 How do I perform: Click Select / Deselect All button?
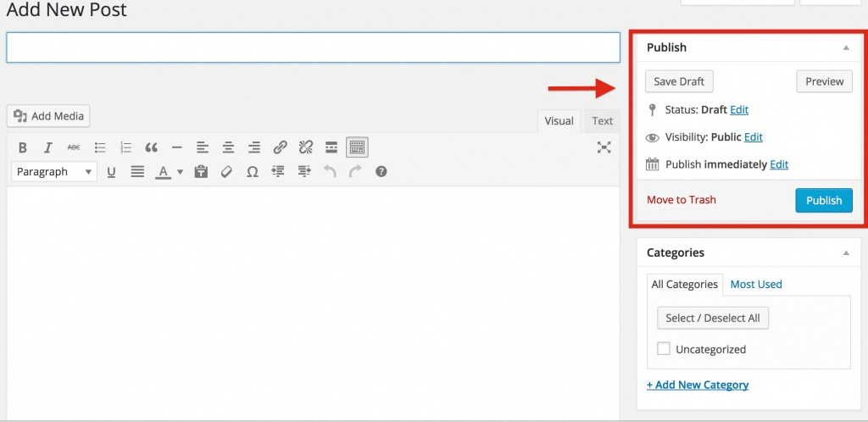click(713, 318)
